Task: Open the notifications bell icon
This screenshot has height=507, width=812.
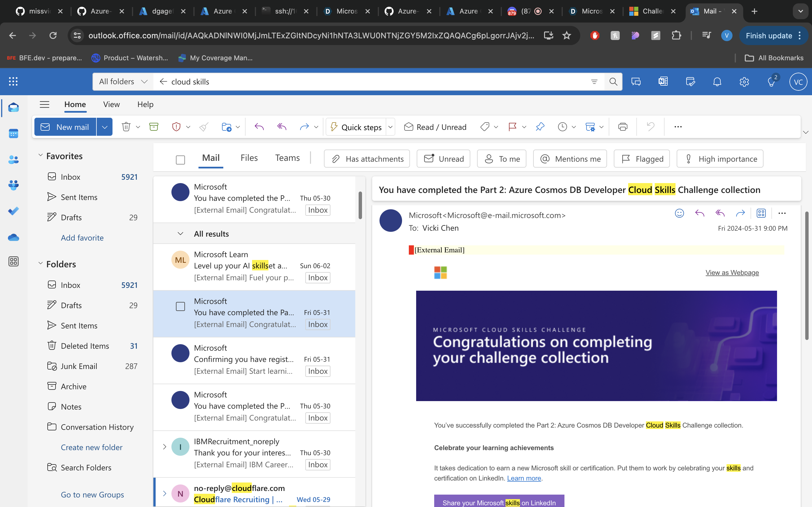Action: 717,81
